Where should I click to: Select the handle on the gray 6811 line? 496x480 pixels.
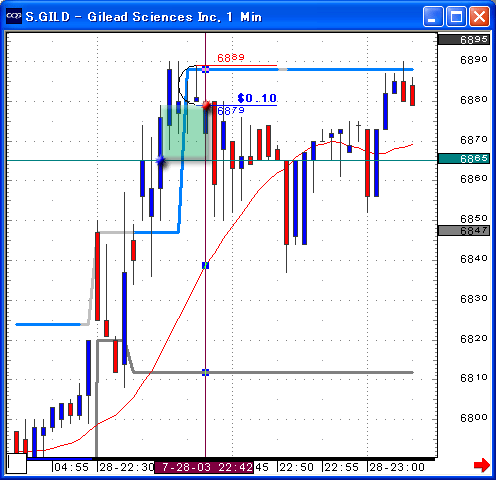pos(205,372)
